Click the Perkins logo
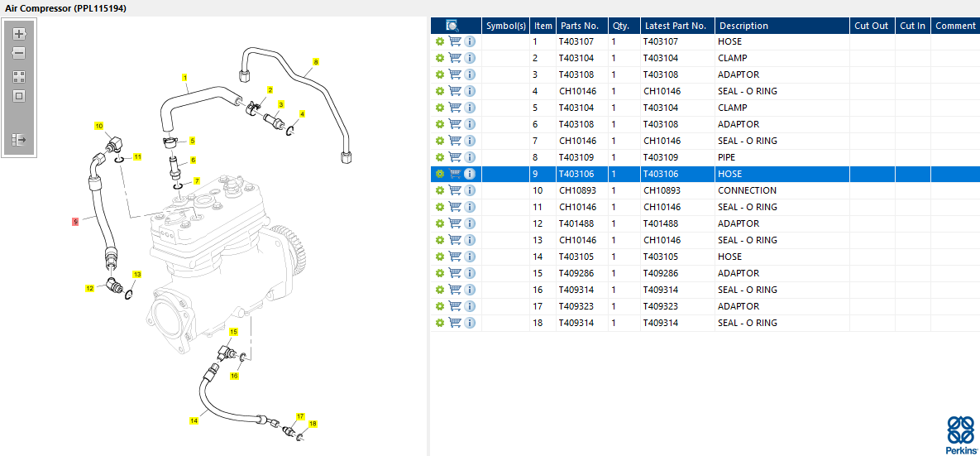This screenshot has width=980, height=456. tap(961, 434)
